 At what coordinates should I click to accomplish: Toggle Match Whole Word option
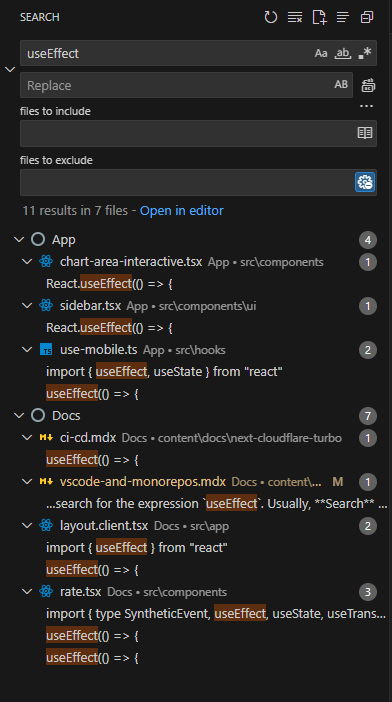343,53
